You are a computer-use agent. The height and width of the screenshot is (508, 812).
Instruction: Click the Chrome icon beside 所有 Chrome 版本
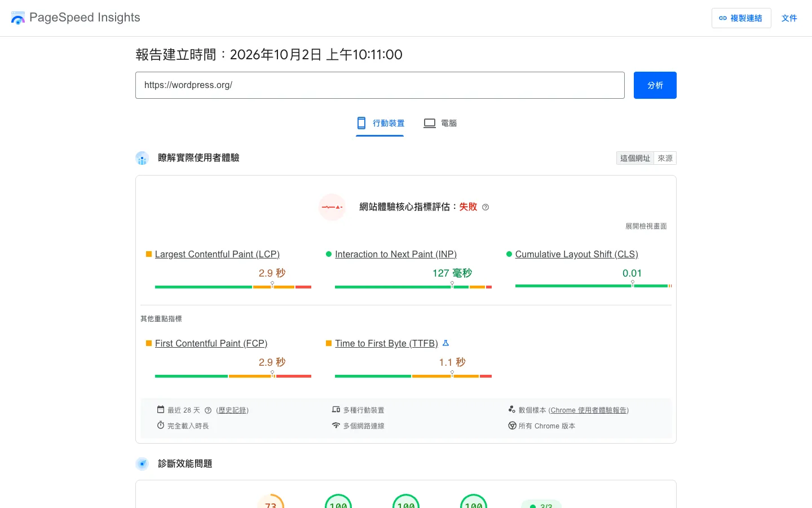512,426
